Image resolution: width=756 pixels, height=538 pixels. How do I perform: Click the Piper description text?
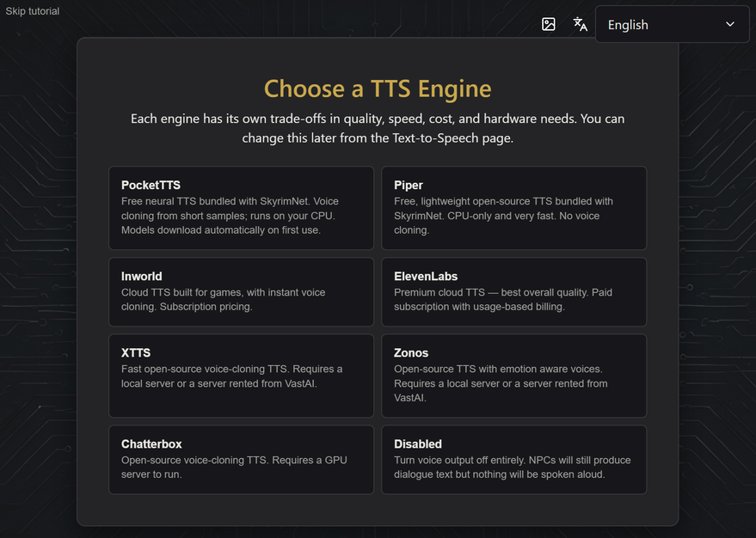pos(503,216)
